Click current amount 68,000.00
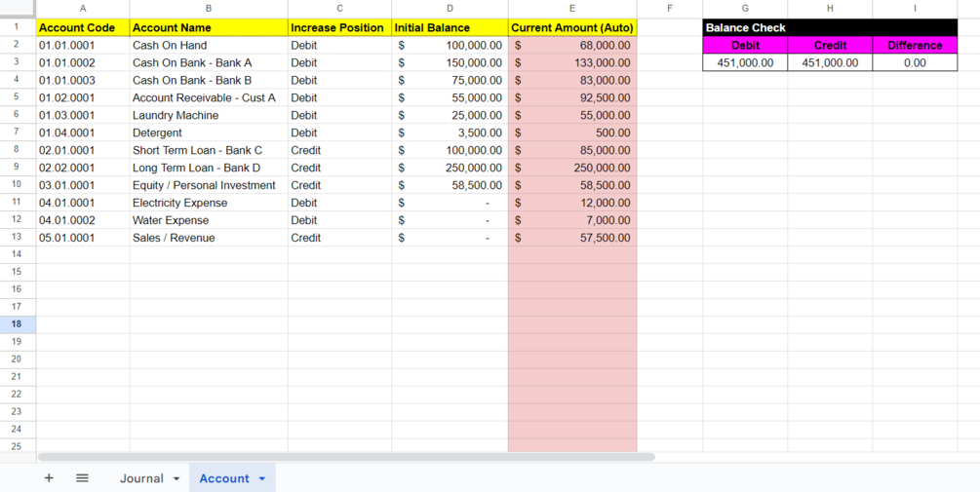The height and width of the screenshot is (492, 980). [x=572, y=46]
